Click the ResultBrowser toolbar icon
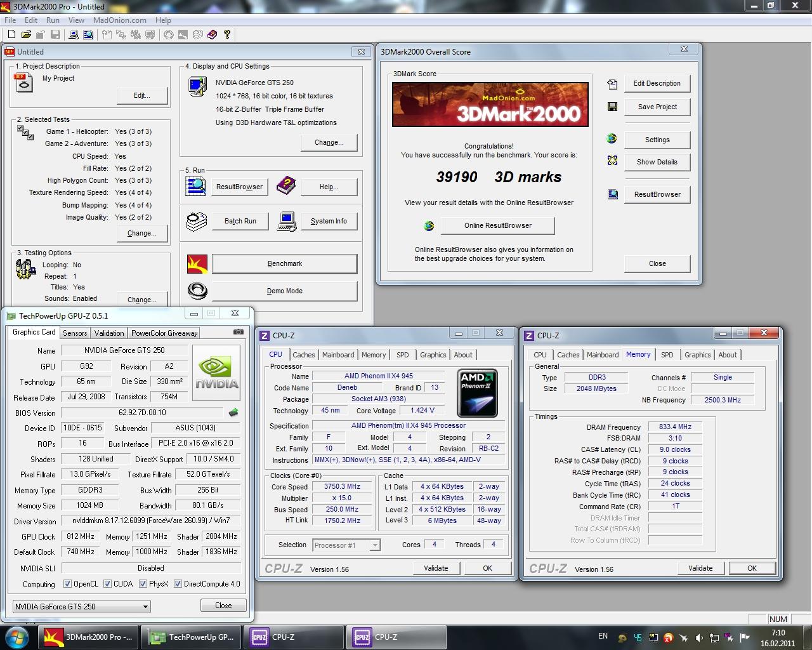The height and width of the screenshot is (650, 812). point(88,34)
